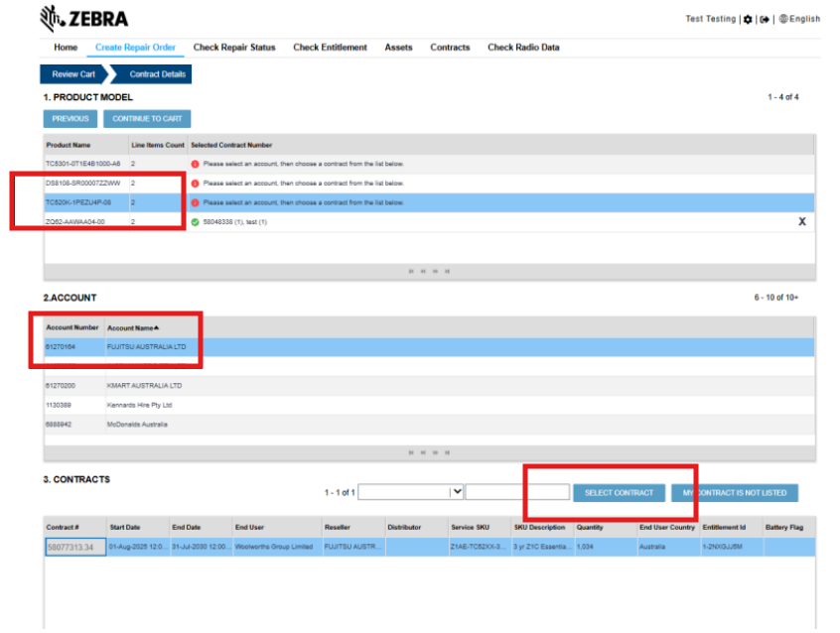The image size is (840, 633).
Task: Open the Check Radio Data tab
Action: (523, 47)
